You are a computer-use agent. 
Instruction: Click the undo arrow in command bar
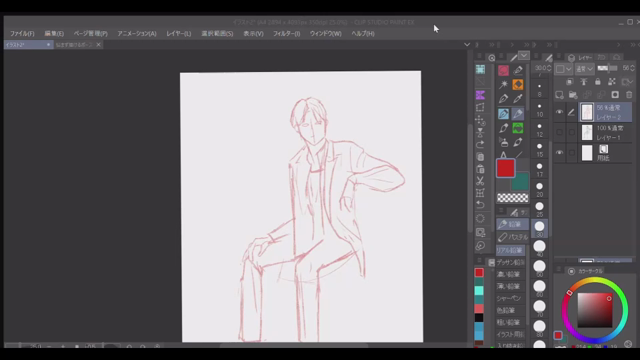(480, 205)
